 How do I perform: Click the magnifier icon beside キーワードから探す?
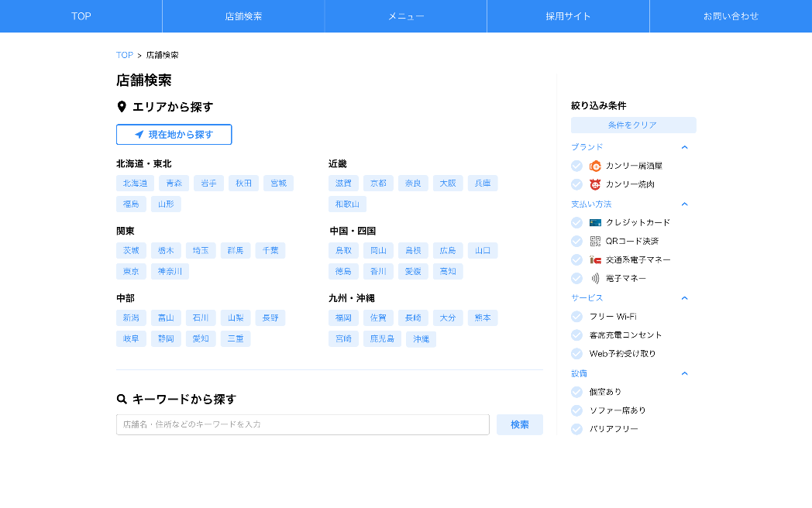click(122, 400)
